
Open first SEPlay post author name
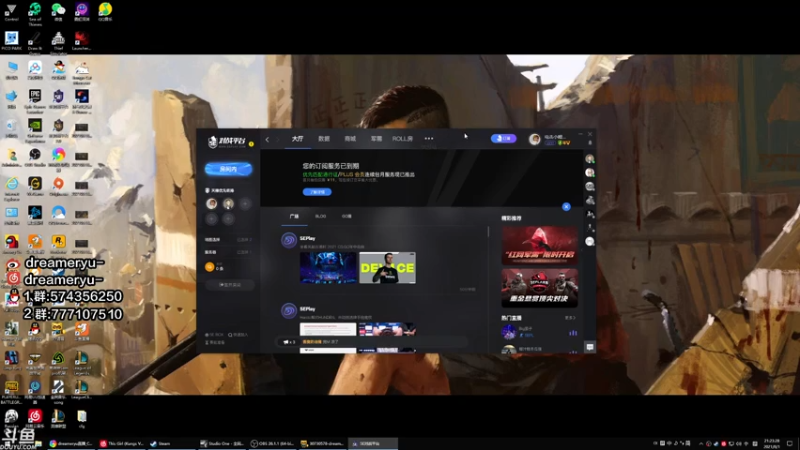point(308,238)
